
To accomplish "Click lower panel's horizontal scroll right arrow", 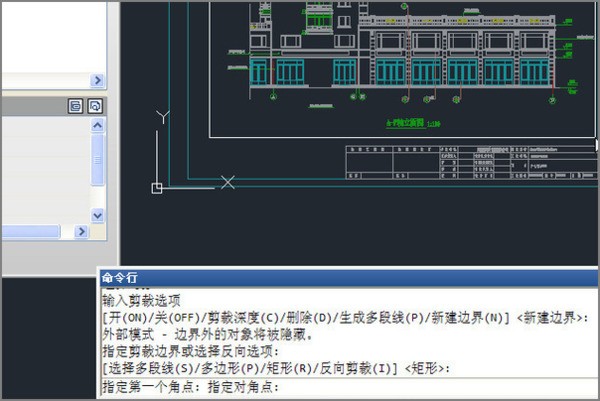I will 98,231.
